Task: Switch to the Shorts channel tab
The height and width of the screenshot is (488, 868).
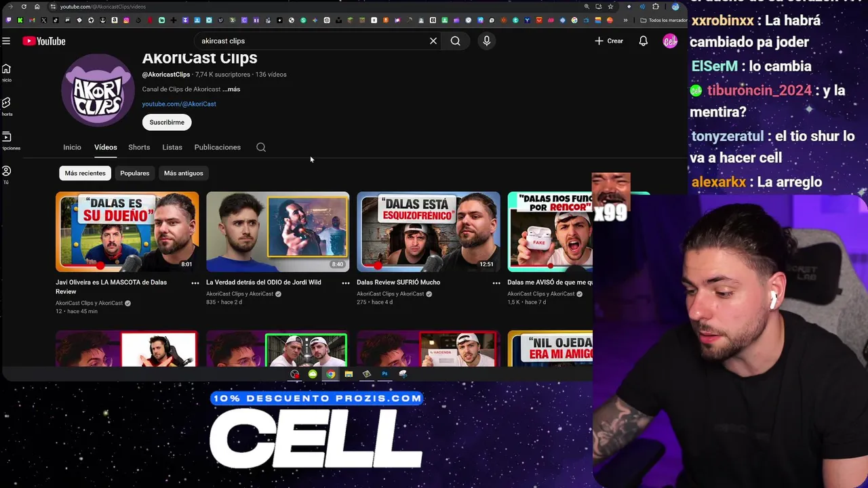Action: [x=139, y=147]
